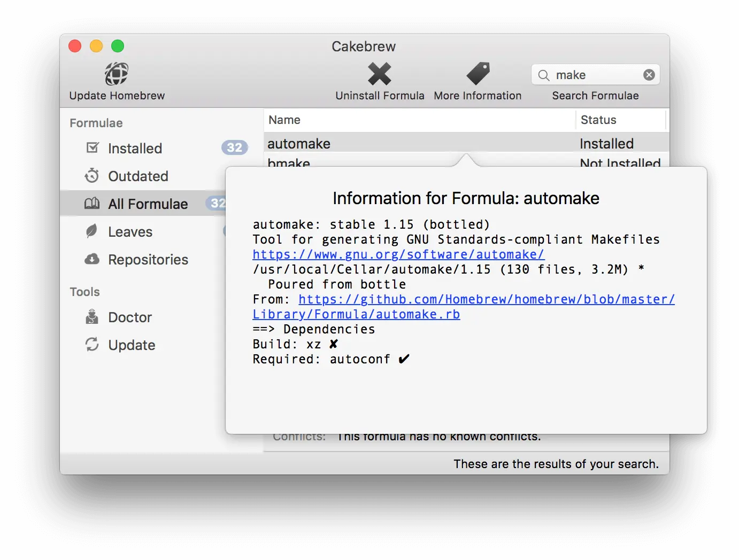Close the Cakebrew window with red button
This screenshot has width=739, height=560.
[75, 46]
